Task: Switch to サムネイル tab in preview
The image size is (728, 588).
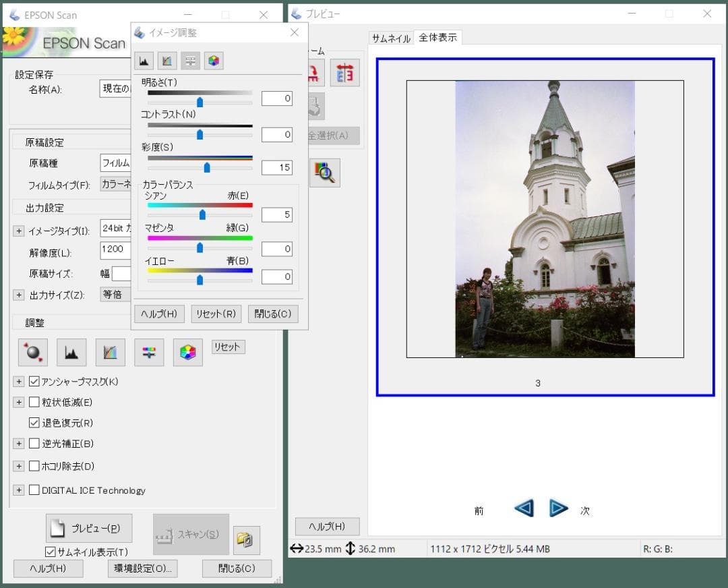Action: (391, 38)
